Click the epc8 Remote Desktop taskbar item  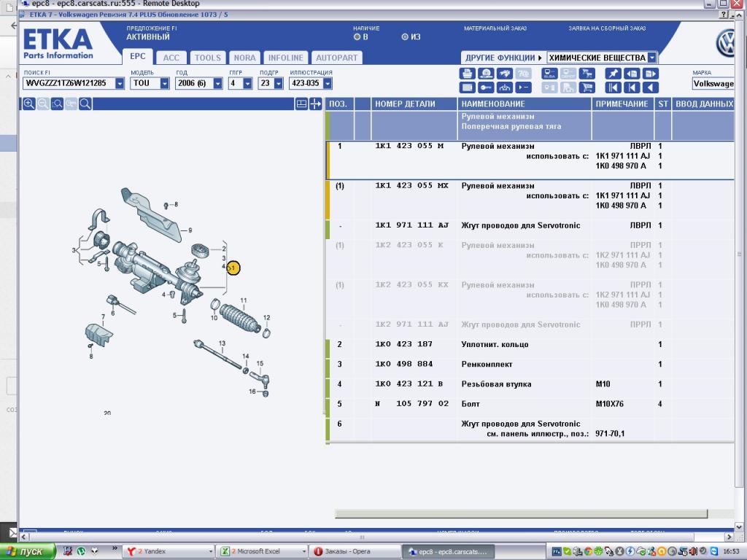[449, 552]
